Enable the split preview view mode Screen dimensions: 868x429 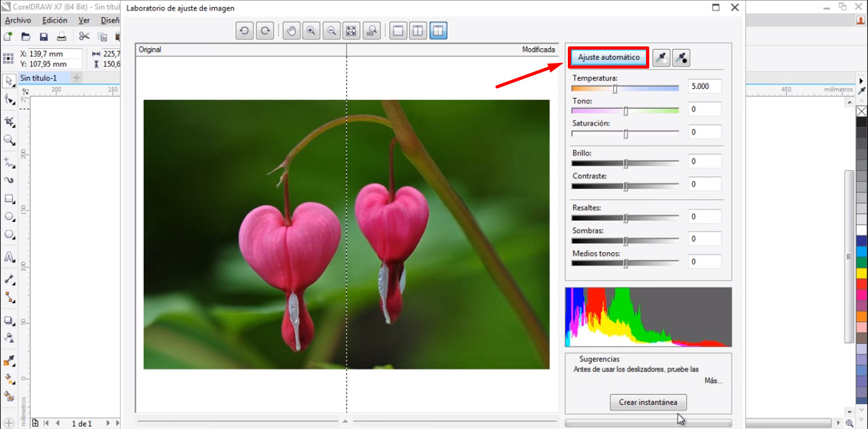[437, 31]
